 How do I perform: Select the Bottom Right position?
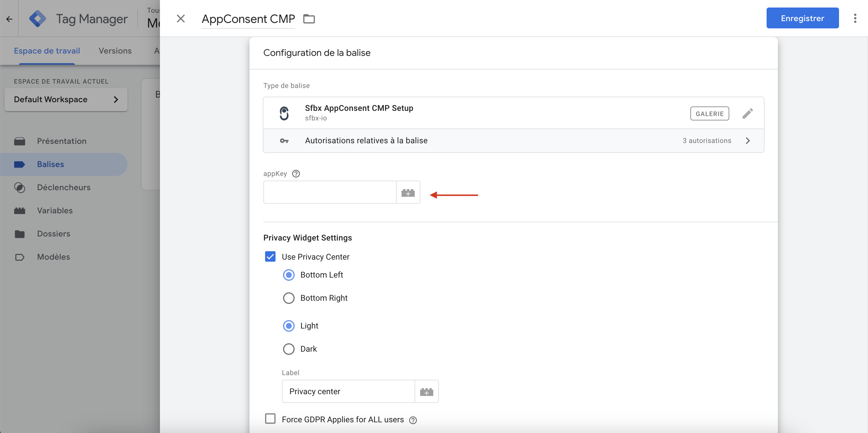point(289,298)
